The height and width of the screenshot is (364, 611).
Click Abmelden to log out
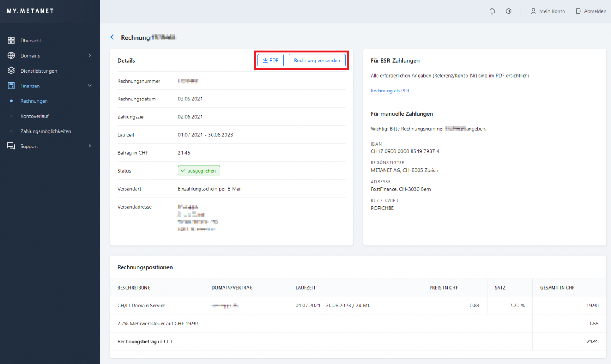(591, 11)
